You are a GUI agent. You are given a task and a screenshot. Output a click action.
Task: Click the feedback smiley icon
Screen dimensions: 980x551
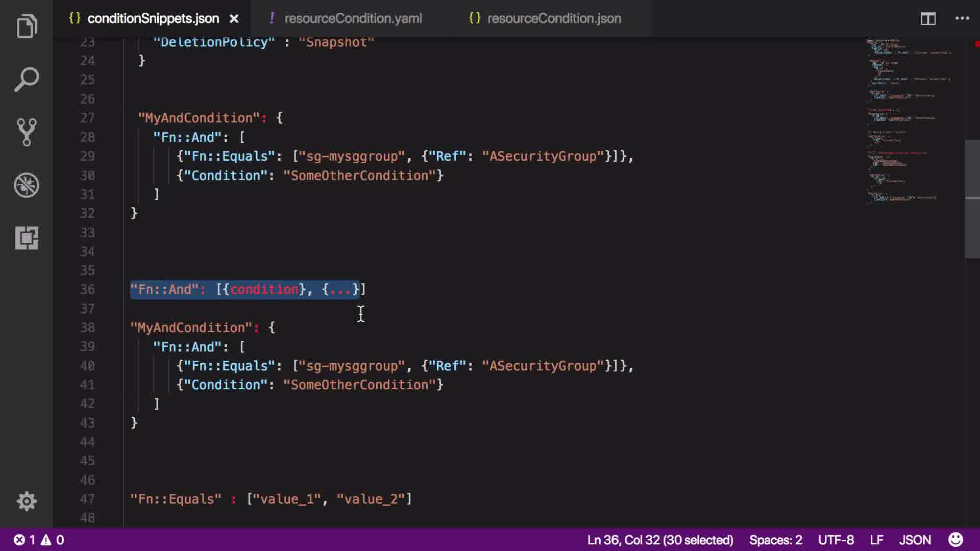tap(955, 540)
